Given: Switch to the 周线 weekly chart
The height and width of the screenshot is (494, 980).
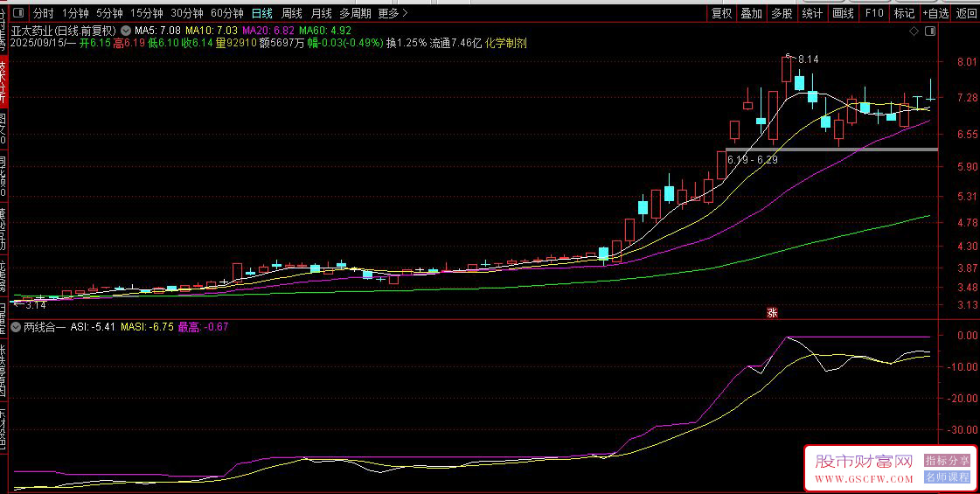Looking at the screenshot, I should [292, 12].
